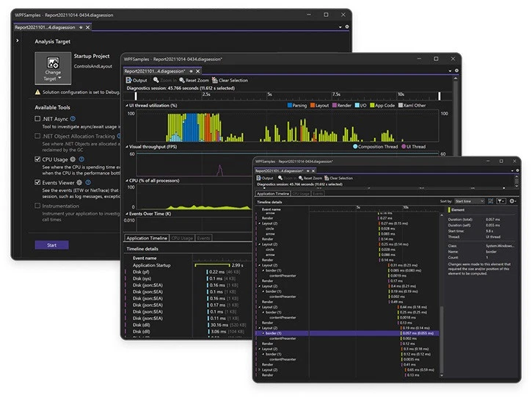Click Reset Zoom in middle window toolbar
The height and width of the screenshot is (398, 532).
pos(194,80)
